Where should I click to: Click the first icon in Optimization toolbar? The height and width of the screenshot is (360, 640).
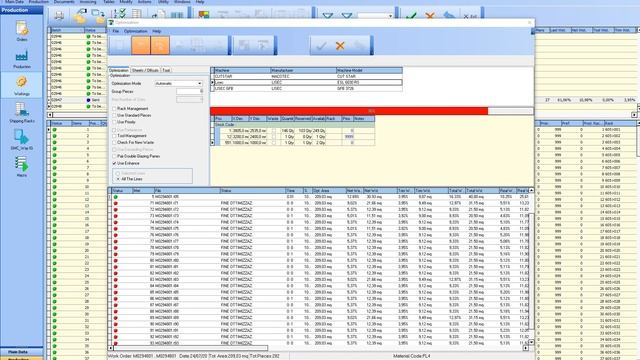tap(120, 45)
